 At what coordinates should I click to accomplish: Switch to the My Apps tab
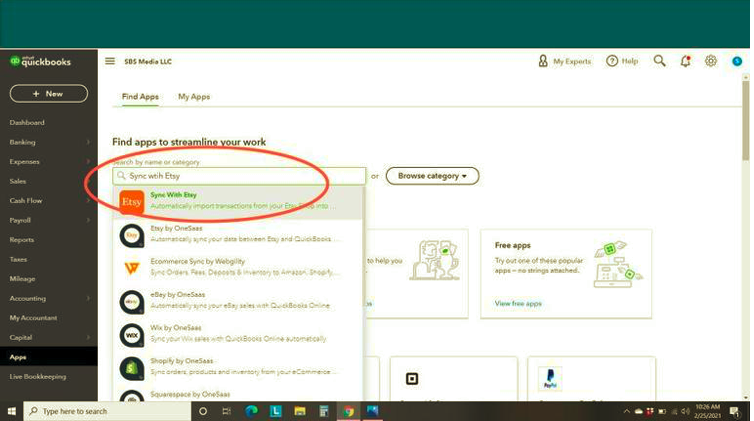tap(194, 97)
